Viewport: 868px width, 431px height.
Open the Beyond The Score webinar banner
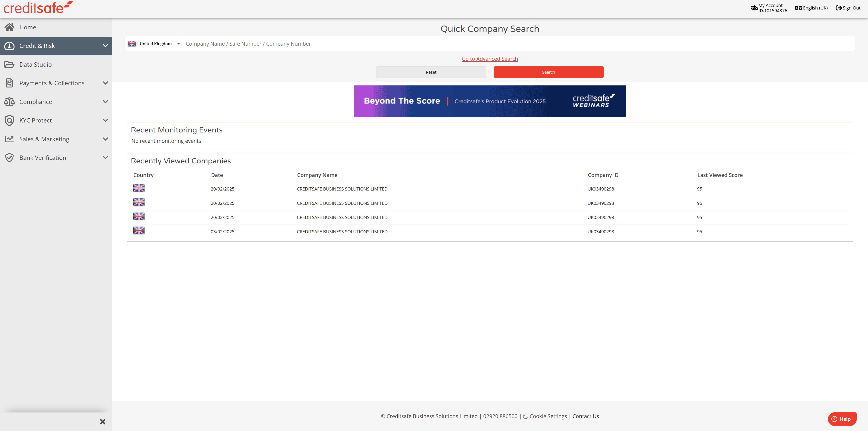pyautogui.click(x=490, y=101)
